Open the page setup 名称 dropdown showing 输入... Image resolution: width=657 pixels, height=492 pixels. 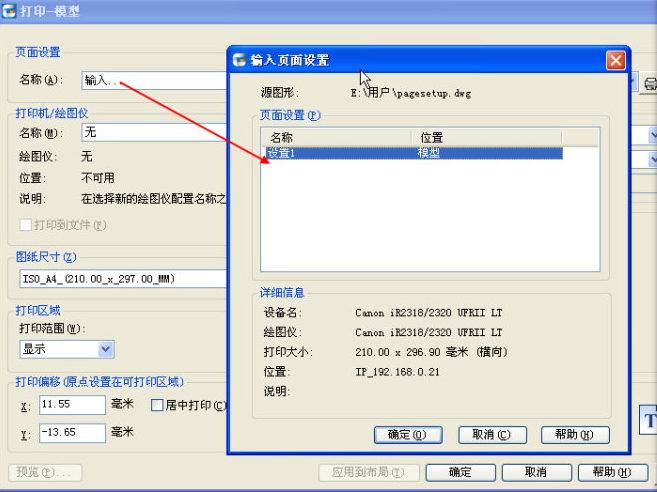(150, 80)
